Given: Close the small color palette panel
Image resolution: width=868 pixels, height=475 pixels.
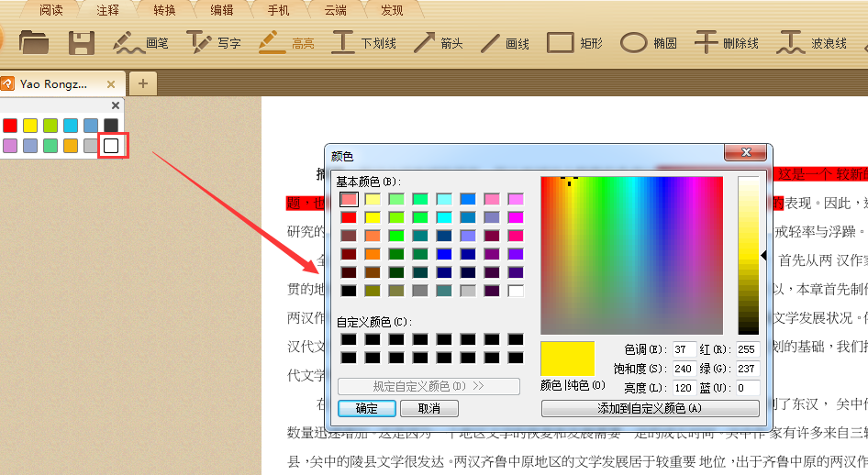Looking at the screenshot, I should [115, 105].
